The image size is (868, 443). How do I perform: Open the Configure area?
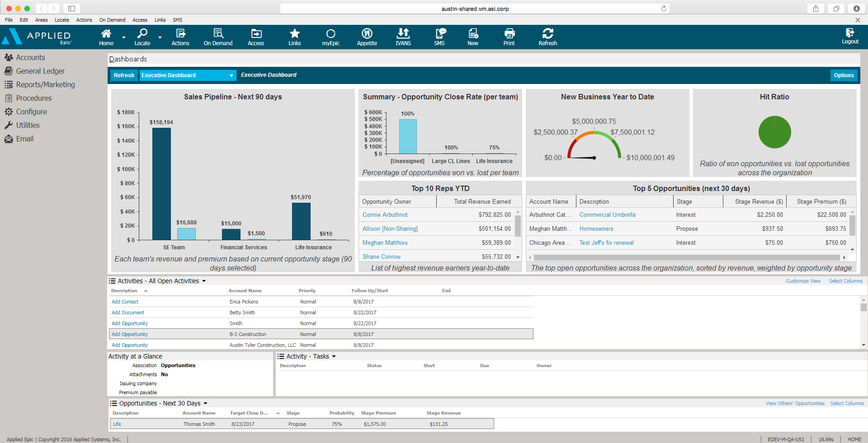(31, 112)
